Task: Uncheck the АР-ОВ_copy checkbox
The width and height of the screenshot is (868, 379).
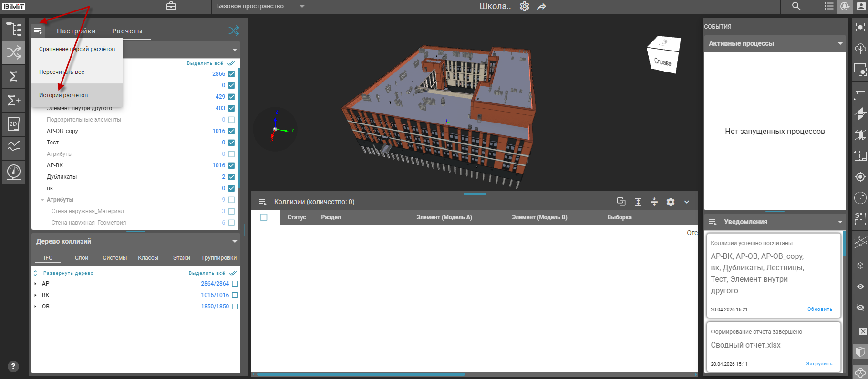Action: [x=231, y=131]
